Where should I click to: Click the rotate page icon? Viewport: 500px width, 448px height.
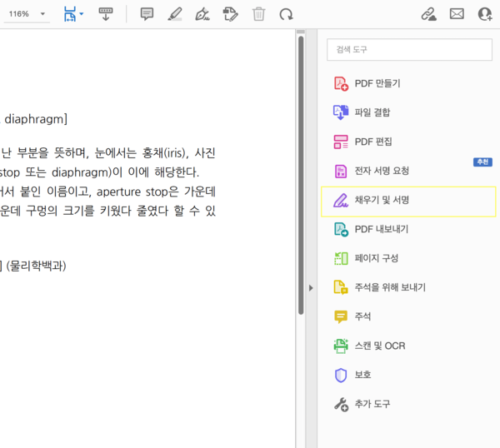(x=286, y=14)
